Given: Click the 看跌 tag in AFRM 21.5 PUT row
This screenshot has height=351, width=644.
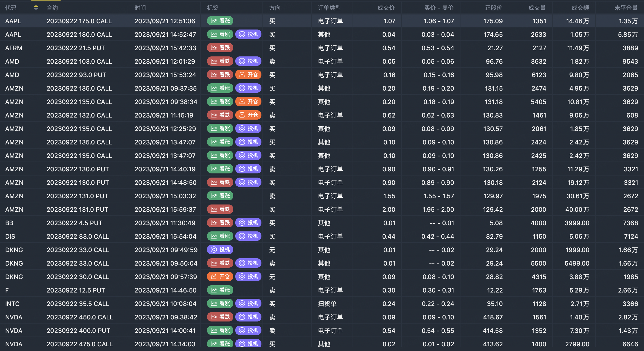Looking at the screenshot, I should (x=220, y=48).
